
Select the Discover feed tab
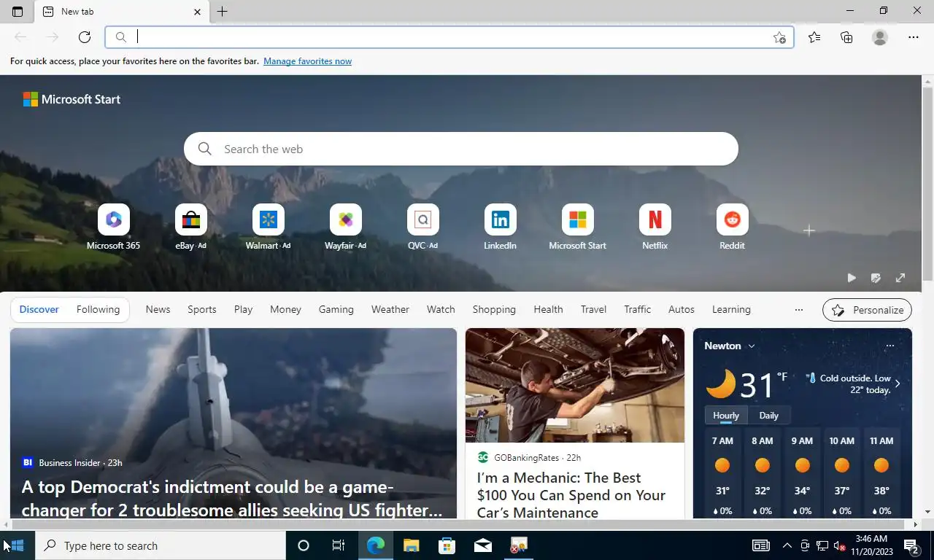pos(39,309)
